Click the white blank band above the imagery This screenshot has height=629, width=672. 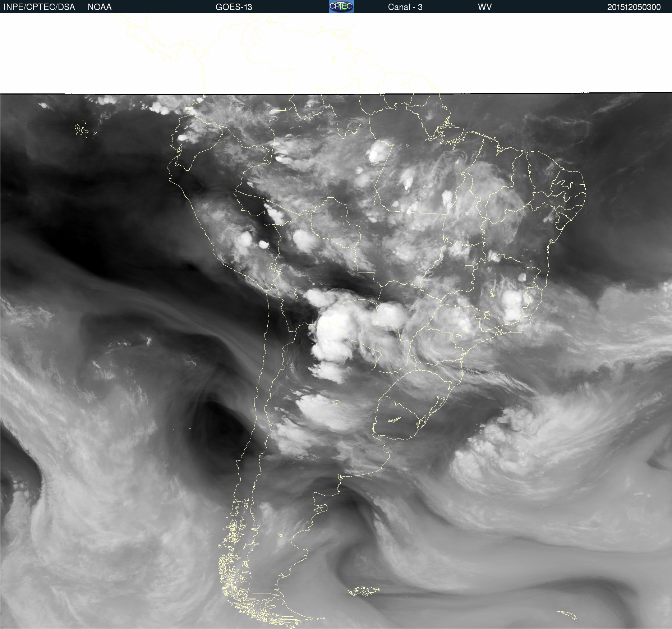pyautogui.click(x=503, y=54)
